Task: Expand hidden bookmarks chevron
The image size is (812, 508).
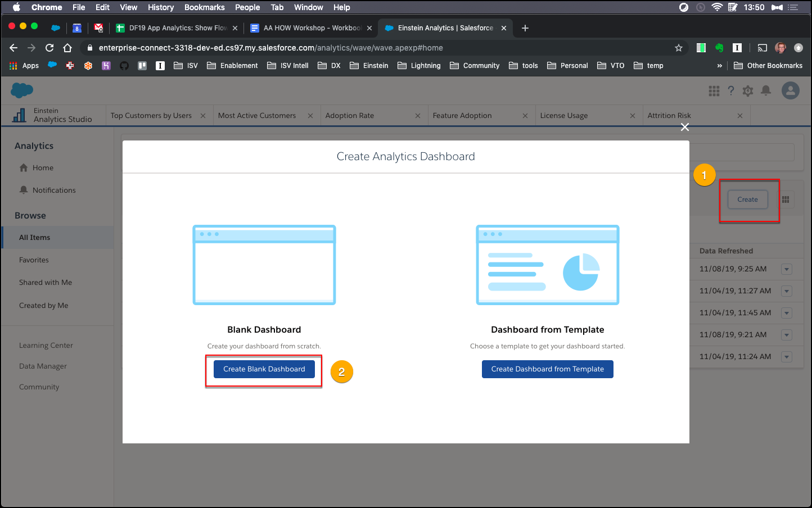Action: 720,66
